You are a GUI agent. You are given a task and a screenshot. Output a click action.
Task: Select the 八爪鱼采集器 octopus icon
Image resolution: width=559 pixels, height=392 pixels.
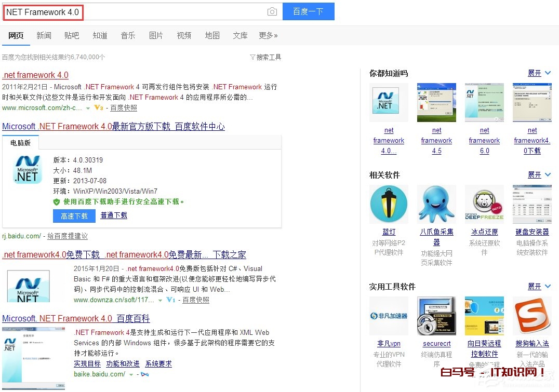436,204
